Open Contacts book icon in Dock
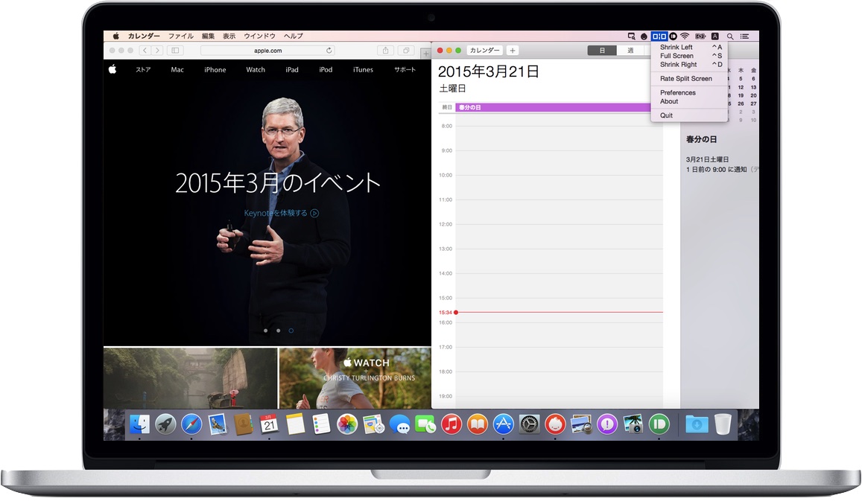862x504 pixels. [x=243, y=424]
